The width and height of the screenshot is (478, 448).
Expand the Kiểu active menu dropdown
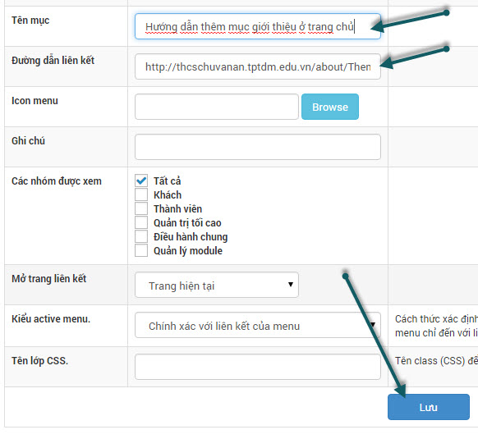point(258,325)
